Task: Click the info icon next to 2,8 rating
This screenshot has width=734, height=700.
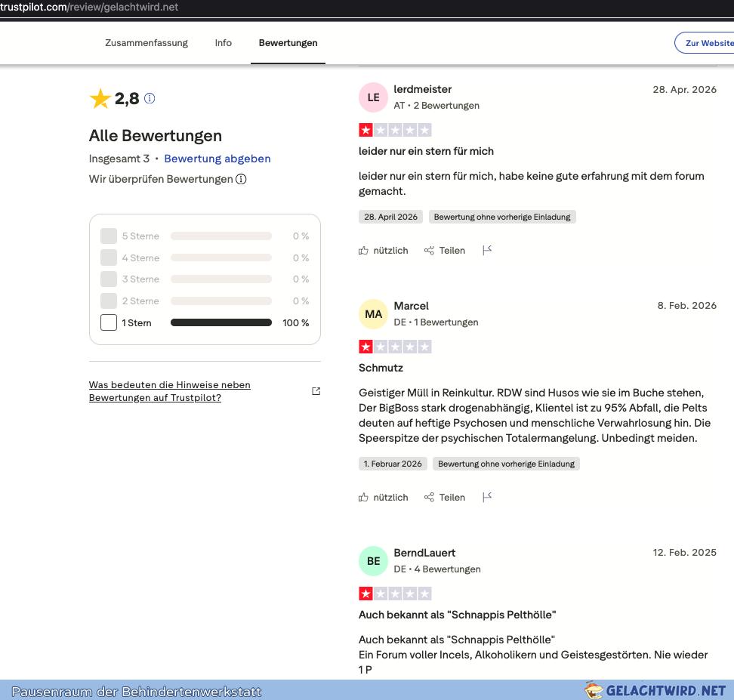Action: pos(150,98)
